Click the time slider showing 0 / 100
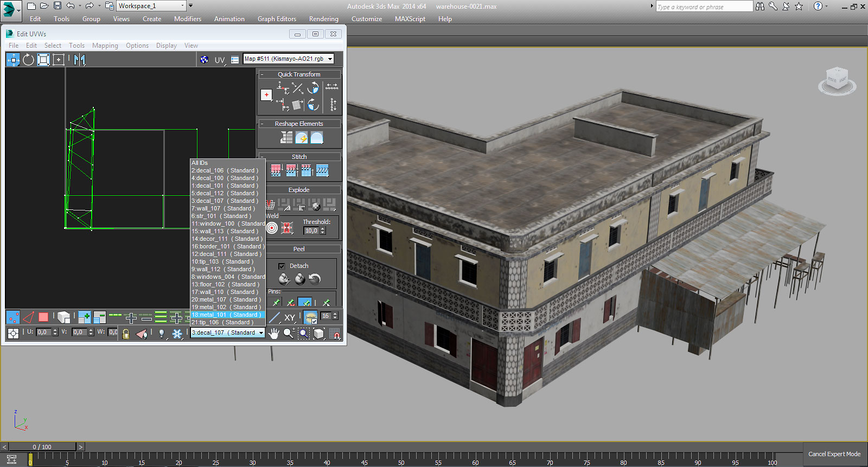Screen dimensions: 868x467 pyautogui.click(x=42, y=447)
